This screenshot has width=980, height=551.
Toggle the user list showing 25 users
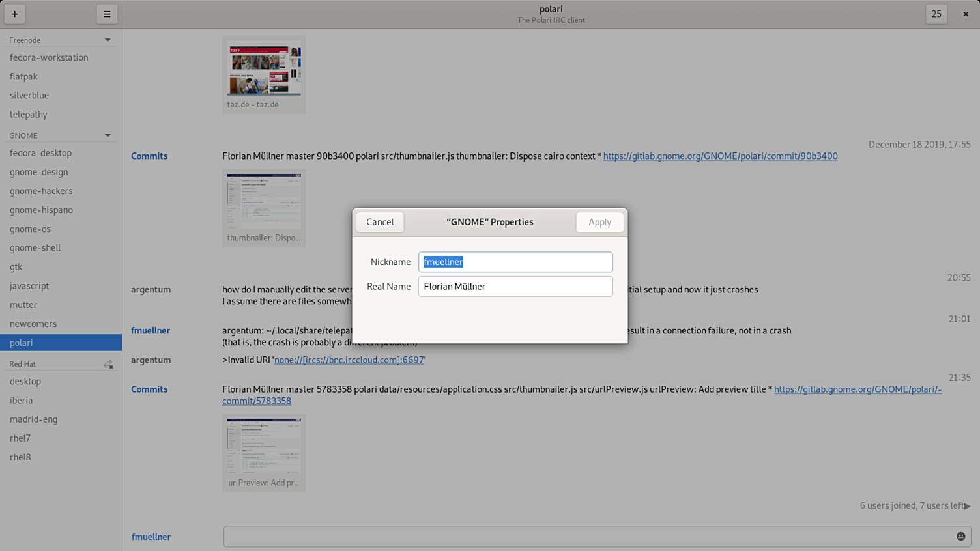tap(936, 14)
